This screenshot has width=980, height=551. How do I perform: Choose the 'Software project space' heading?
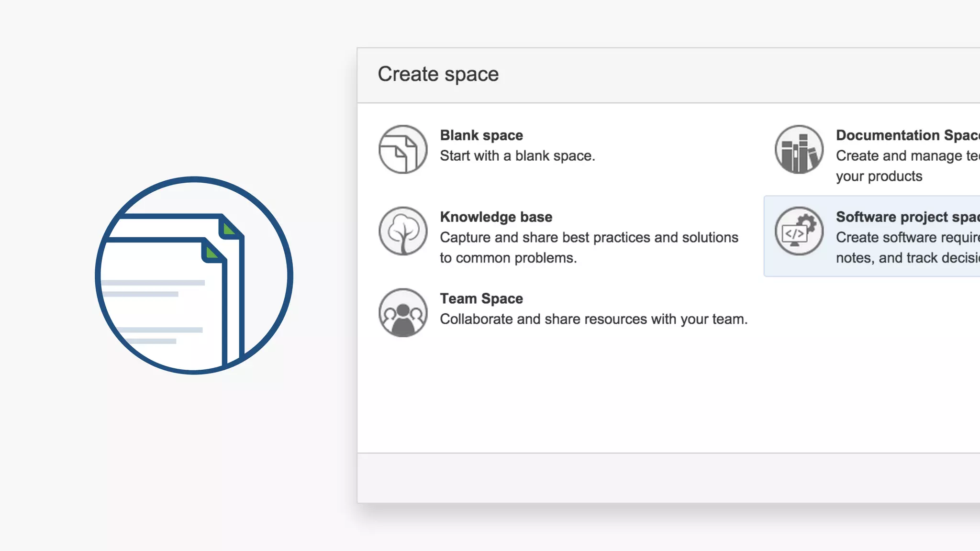907,217
